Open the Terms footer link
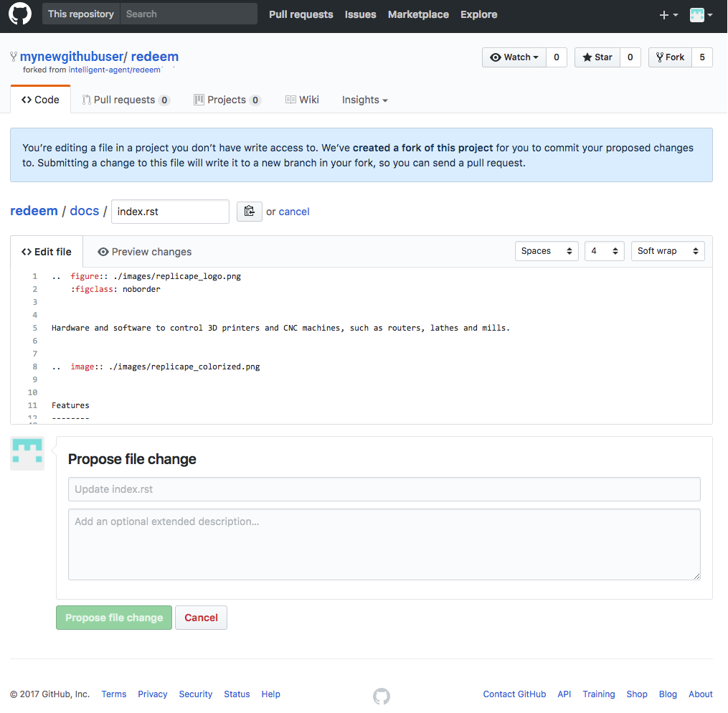 (114, 694)
